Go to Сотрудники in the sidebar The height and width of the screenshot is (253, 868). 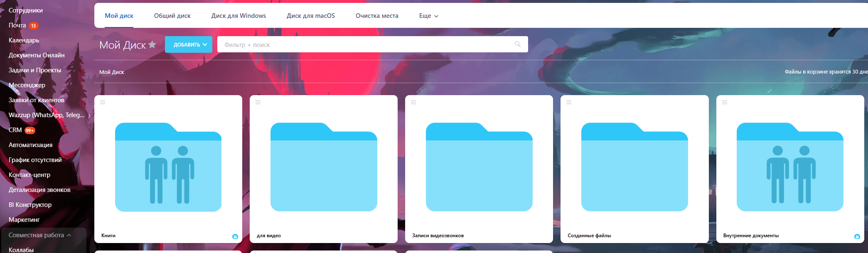coord(26,10)
